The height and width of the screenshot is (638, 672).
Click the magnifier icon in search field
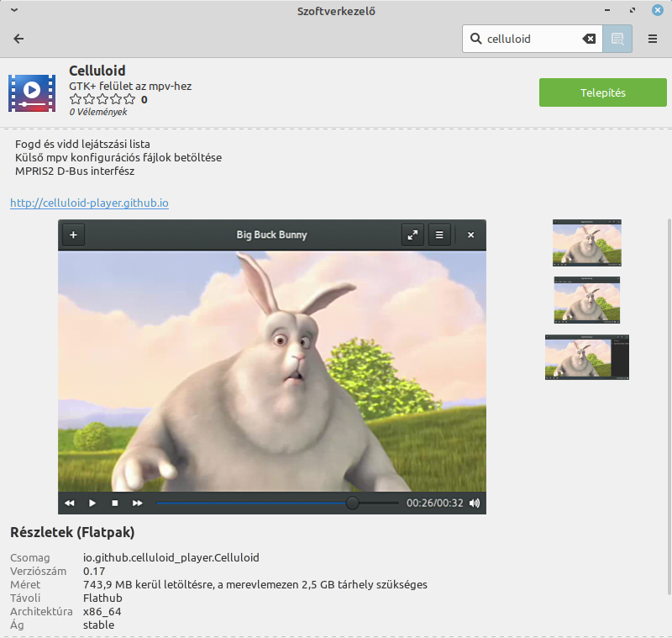(x=475, y=39)
